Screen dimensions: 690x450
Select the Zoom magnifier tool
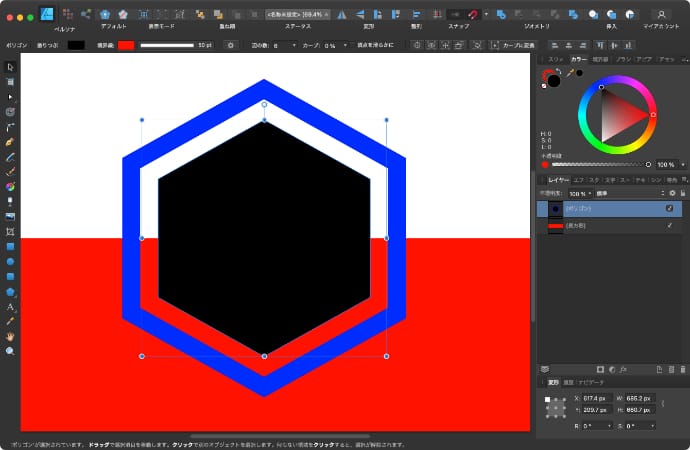pos(10,351)
